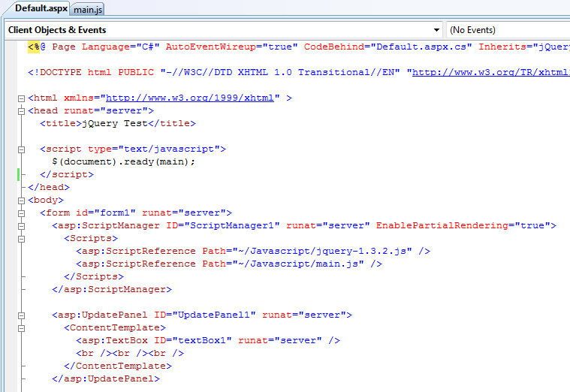Click the Language="C#" attribute

tap(121, 47)
